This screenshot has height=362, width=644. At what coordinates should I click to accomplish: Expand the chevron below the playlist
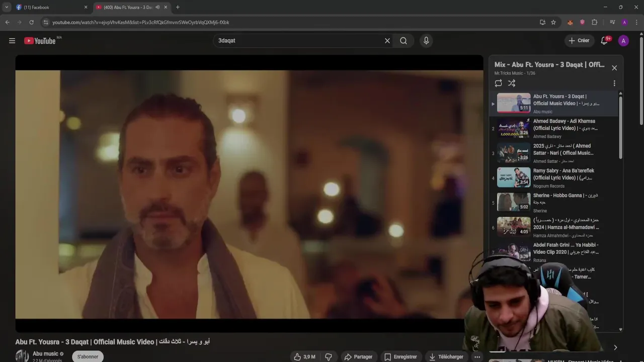(615, 347)
